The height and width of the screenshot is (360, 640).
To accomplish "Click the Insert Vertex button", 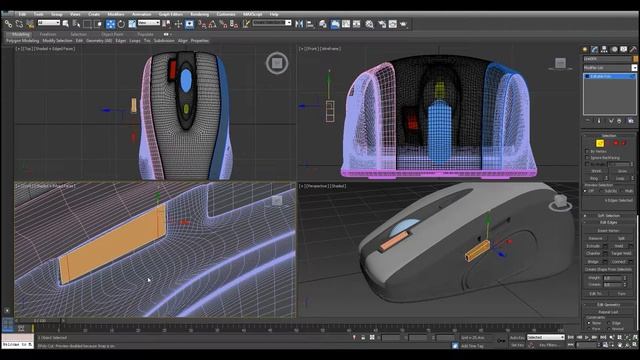I will (x=608, y=231).
